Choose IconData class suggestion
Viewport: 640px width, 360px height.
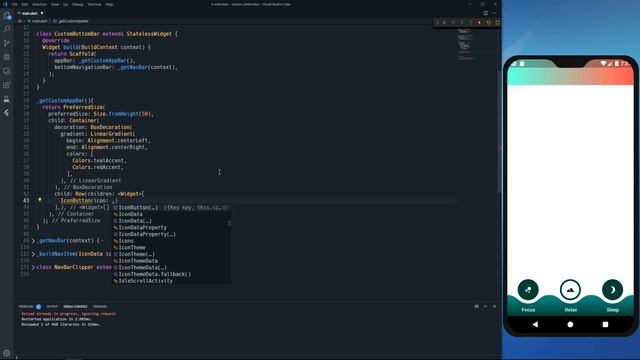coord(171,214)
